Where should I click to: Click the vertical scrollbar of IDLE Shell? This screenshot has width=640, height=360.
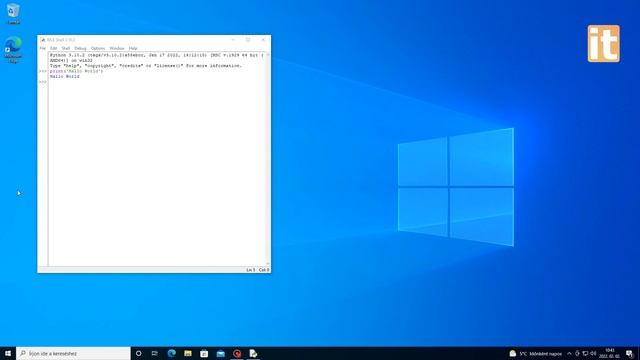pyautogui.click(x=268, y=159)
